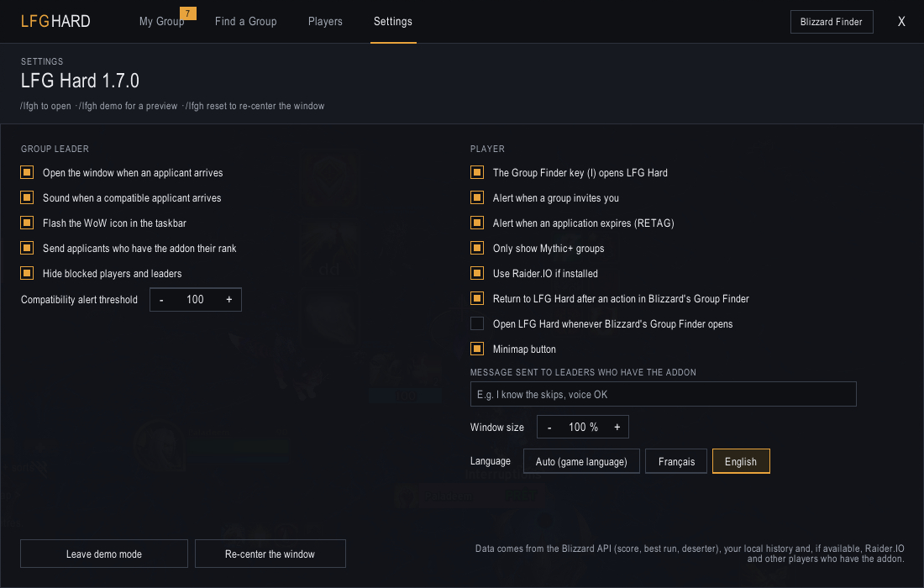Enable 'Open LFG Hard whenever Blizzard's Group Finder opens'

coord(477,323)
